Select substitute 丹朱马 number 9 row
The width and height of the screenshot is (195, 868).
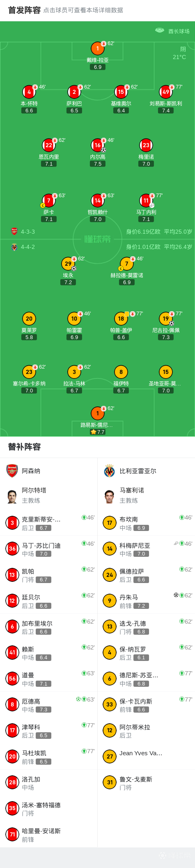[x=146, y=601]
